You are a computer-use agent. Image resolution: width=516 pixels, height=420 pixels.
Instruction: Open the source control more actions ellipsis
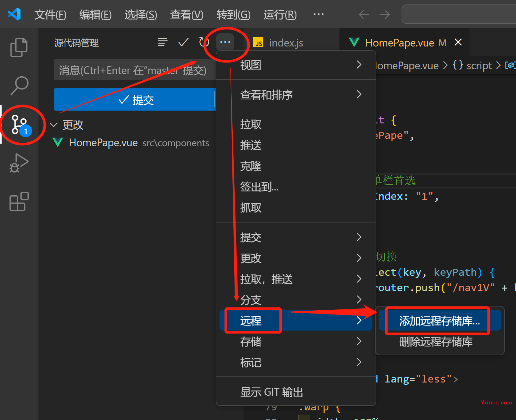(225, 42)
